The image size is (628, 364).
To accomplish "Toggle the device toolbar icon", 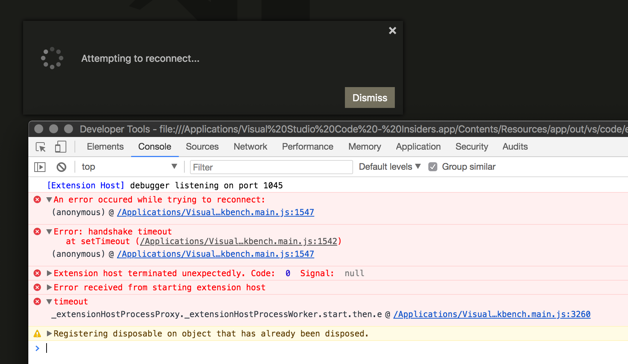I will pos(60,147).
